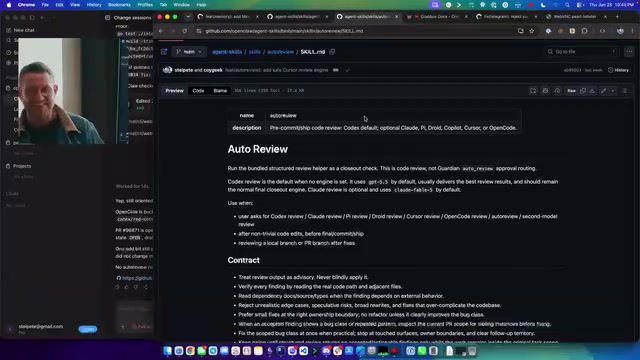
Task: Open Spotlight search in menu bar
Action: click(567, 5)
